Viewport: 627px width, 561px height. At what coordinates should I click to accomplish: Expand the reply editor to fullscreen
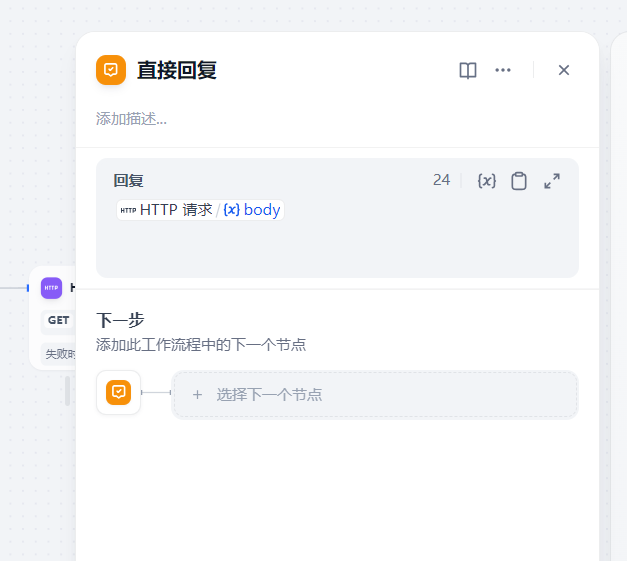[552, 181]
